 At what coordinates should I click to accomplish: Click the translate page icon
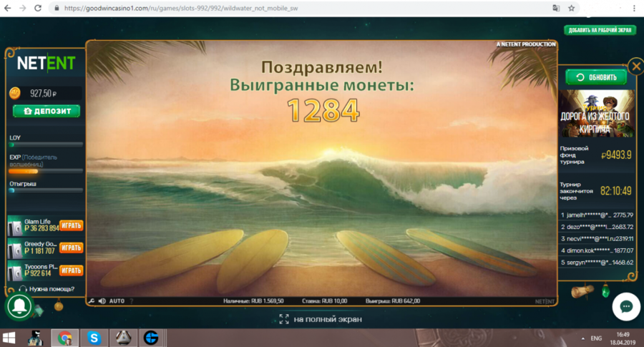click(x=556, y=8)
